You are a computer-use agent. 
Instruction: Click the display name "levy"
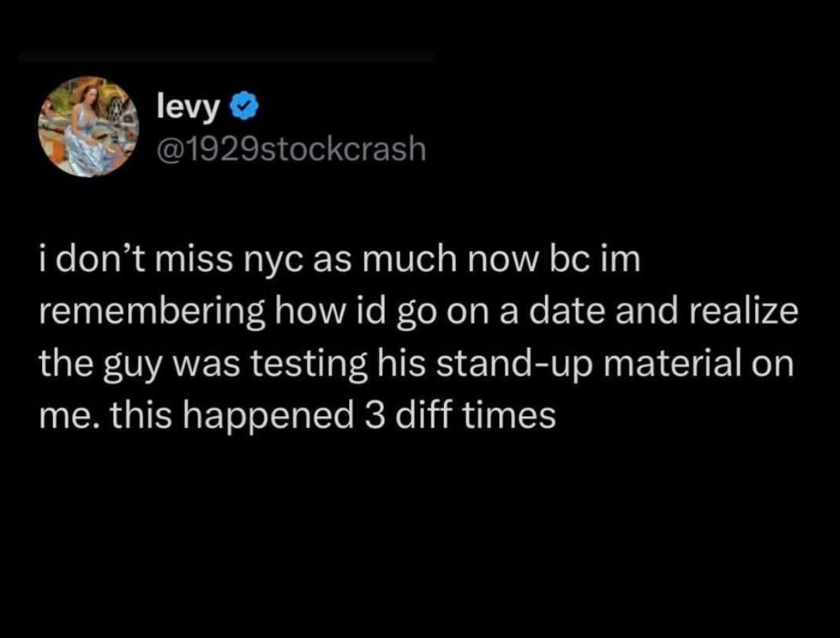pyautogui.click(x=189, y=107)
